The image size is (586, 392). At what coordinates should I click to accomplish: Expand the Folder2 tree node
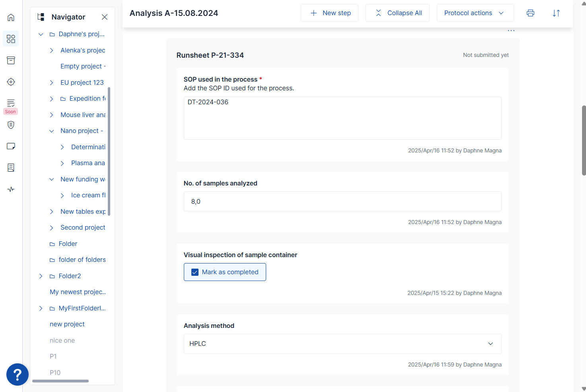click(x=41, y=276)
